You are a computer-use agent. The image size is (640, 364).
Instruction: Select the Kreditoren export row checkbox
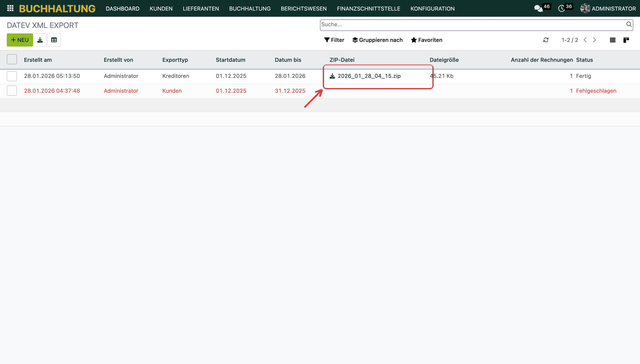click(12, 76)
